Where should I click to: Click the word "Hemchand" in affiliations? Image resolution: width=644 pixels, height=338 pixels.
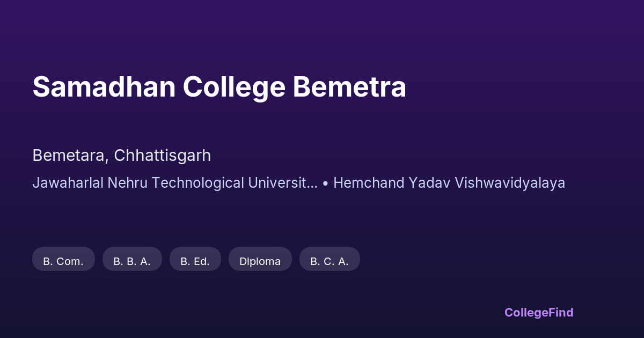pos(369,183)
